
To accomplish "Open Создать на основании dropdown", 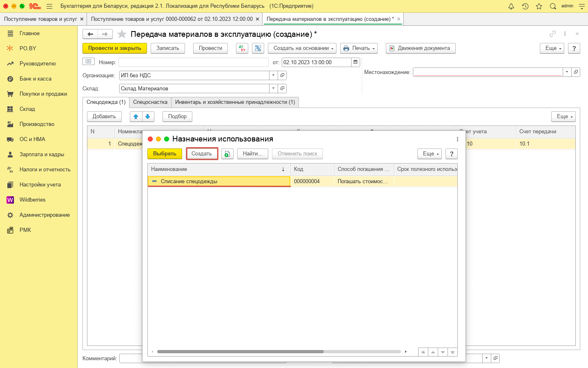I will tap(302, 48).
